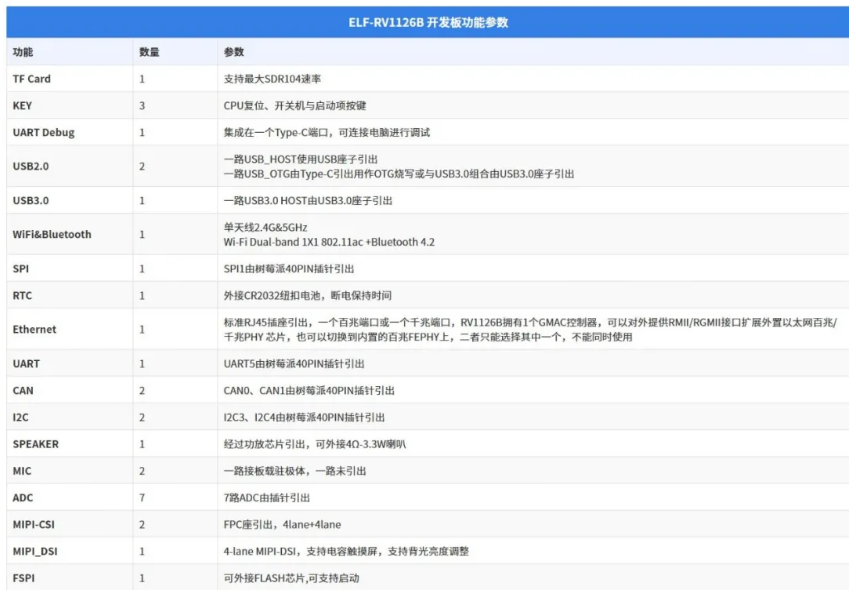This screenshot has width=856, height=604.
Task: Select the 4-lane MIPI-DSI parameter text
Action: (346, 551)
